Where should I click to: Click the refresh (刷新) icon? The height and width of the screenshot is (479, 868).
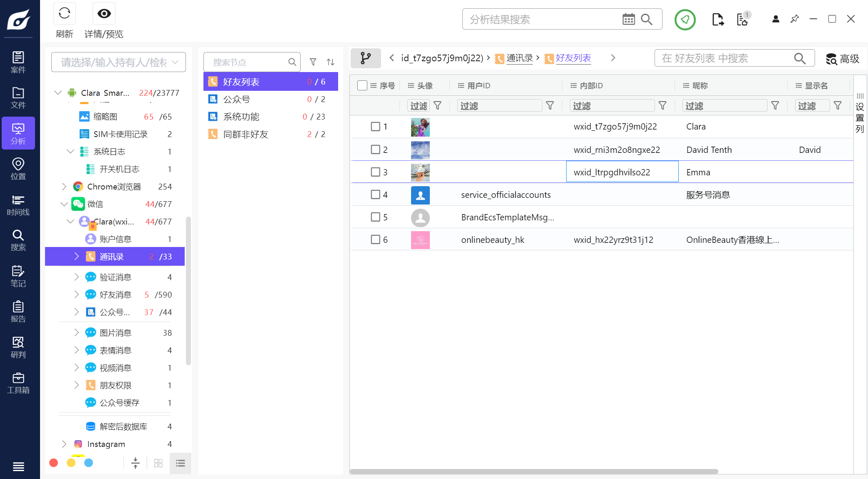point(64,14)
